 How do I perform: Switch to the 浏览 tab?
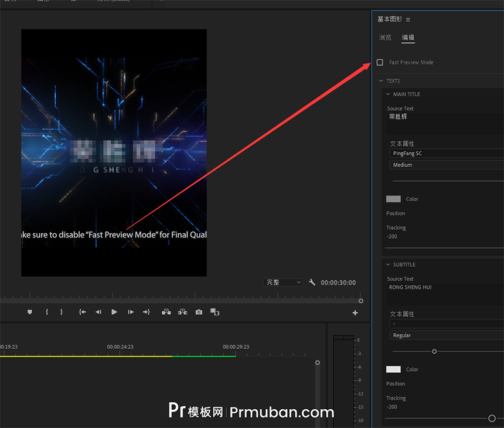coord(385,37)
